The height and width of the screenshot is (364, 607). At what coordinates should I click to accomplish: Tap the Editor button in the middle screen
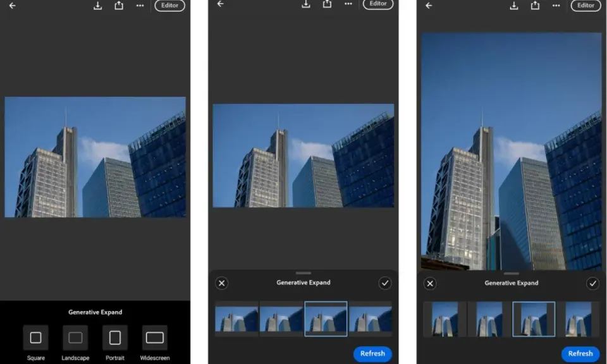click(x=378, y=4)
